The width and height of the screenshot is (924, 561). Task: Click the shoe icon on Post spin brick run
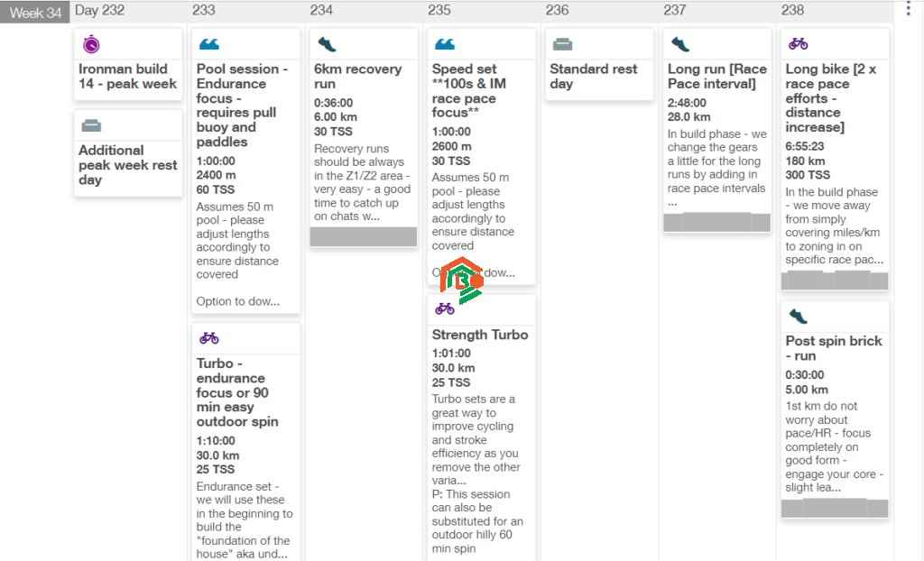tap(798, 316)
